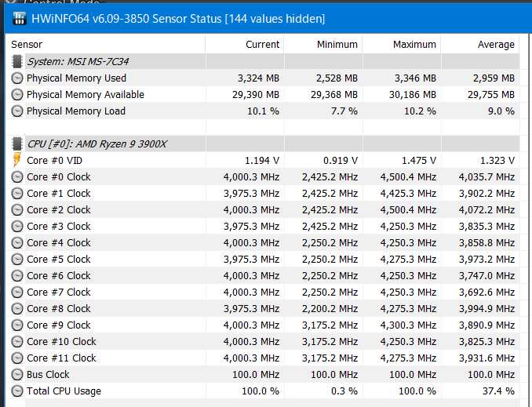Click the clock icon for Physical Memory Used

17,78
